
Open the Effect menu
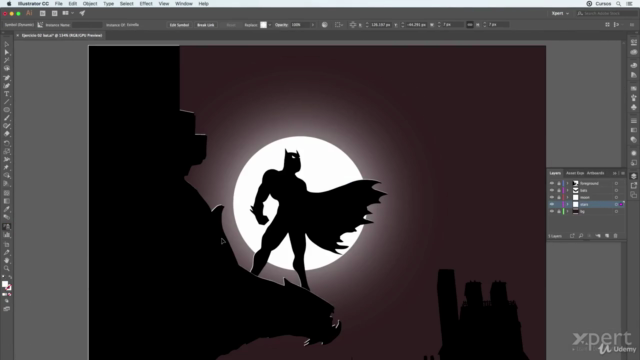coord(146,4)
